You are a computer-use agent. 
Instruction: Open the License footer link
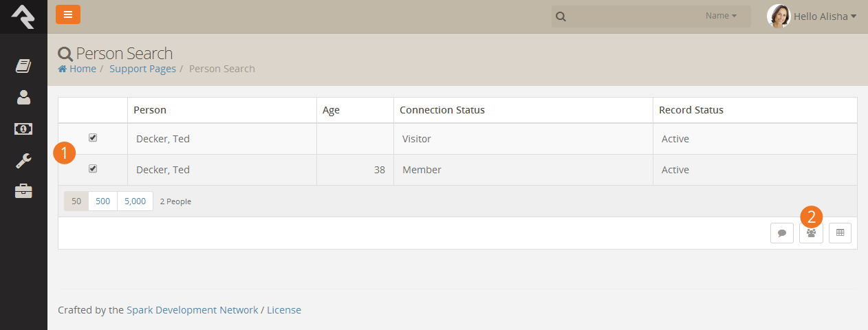(x=284, y=310)
